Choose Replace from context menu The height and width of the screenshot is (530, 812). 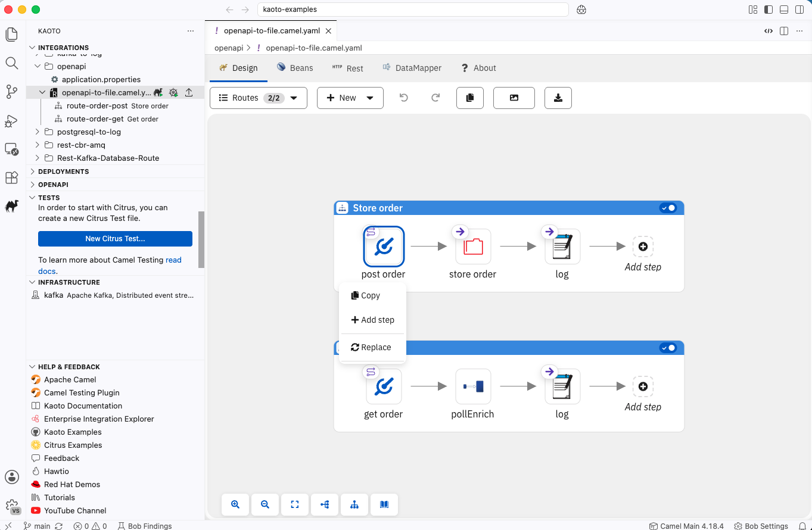pyautogui.click(x=372, y=347)
